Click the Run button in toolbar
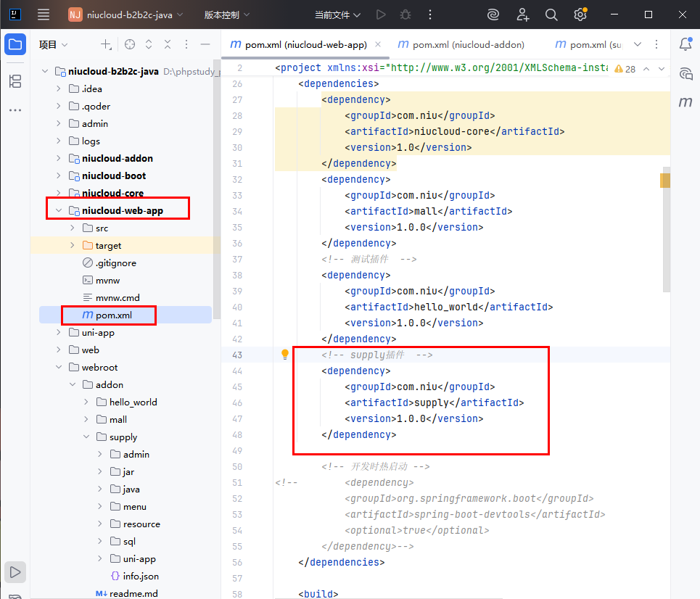Viewport: 700px width, 599px height. [x=381, y=15]
